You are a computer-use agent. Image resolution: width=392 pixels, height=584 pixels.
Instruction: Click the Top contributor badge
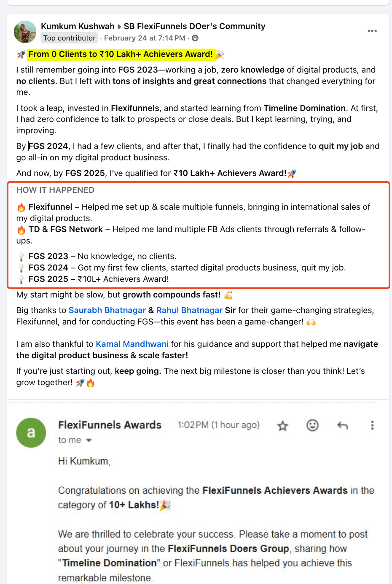(70, 38)
